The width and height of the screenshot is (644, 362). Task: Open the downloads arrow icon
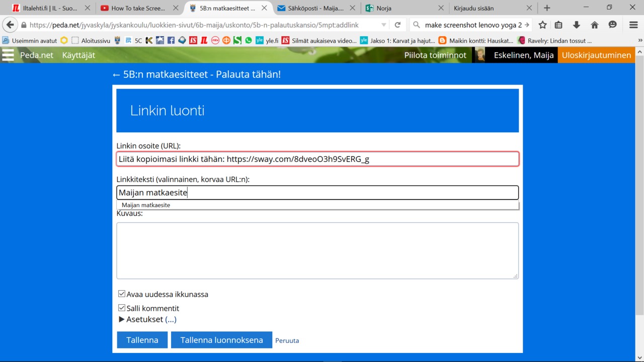[x=577, y=25]
